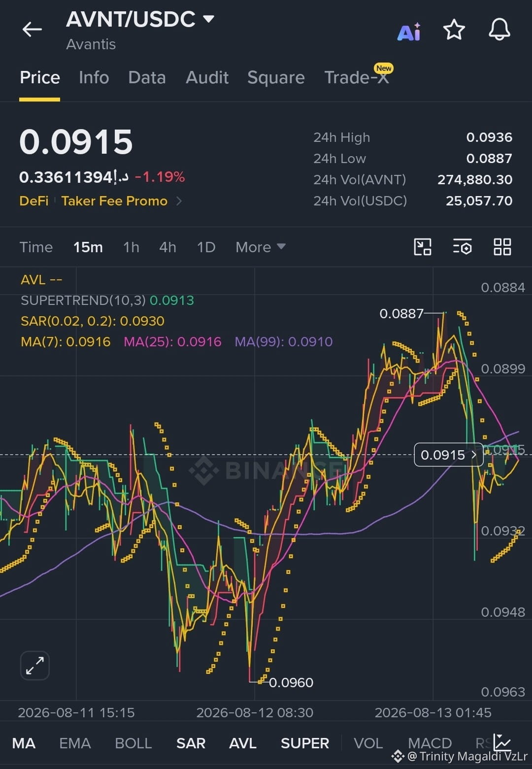The image size is (532, 769).
Task: Toggle the BOLL indicator
Action: 133,743
